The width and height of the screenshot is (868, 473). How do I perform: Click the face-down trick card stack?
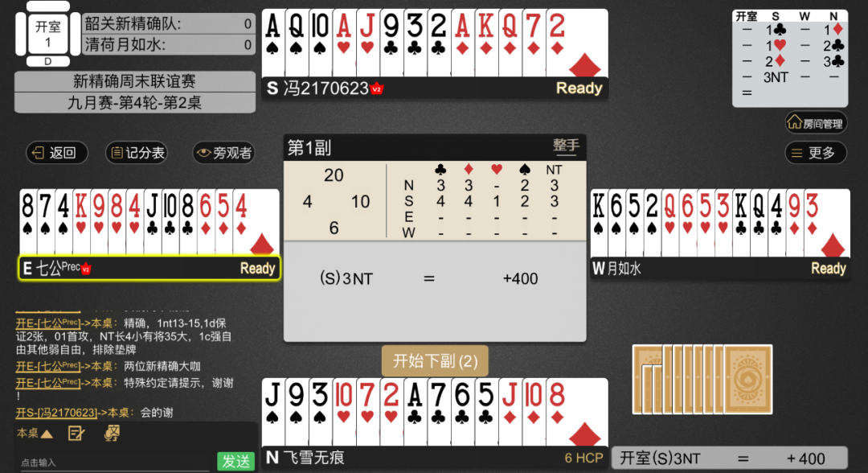(702, 380)
